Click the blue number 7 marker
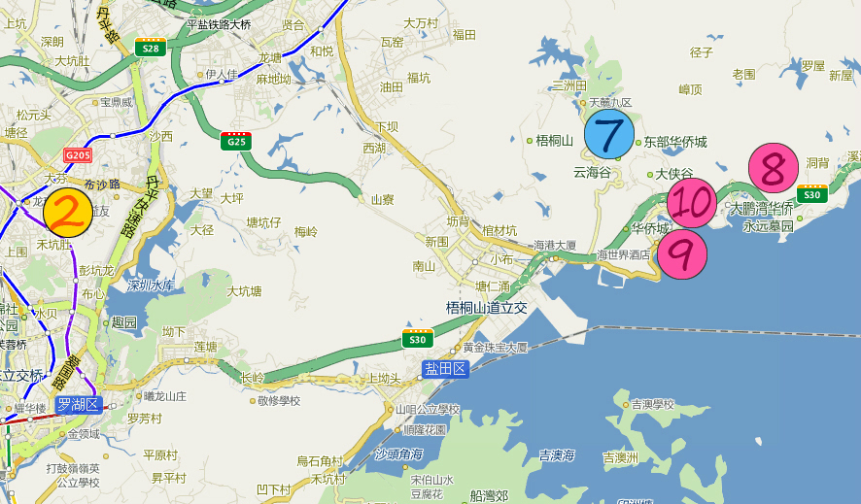 (609, 134)
